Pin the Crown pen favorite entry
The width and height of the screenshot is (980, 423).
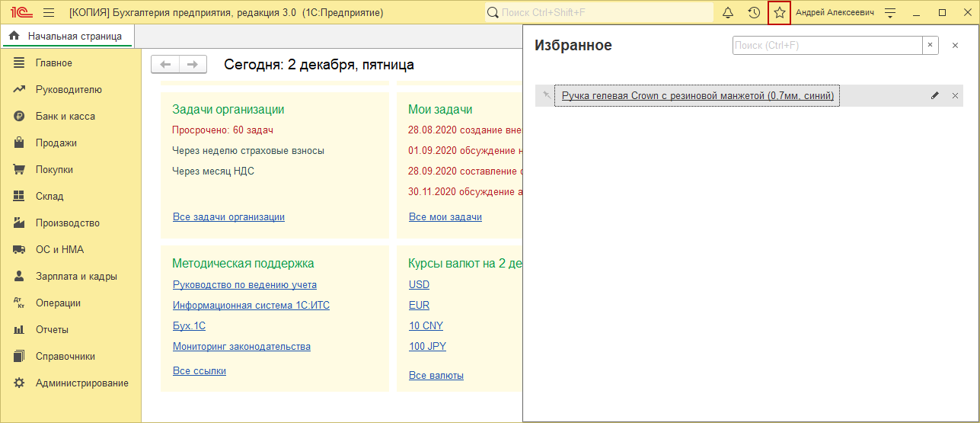[x=546, y=96]
